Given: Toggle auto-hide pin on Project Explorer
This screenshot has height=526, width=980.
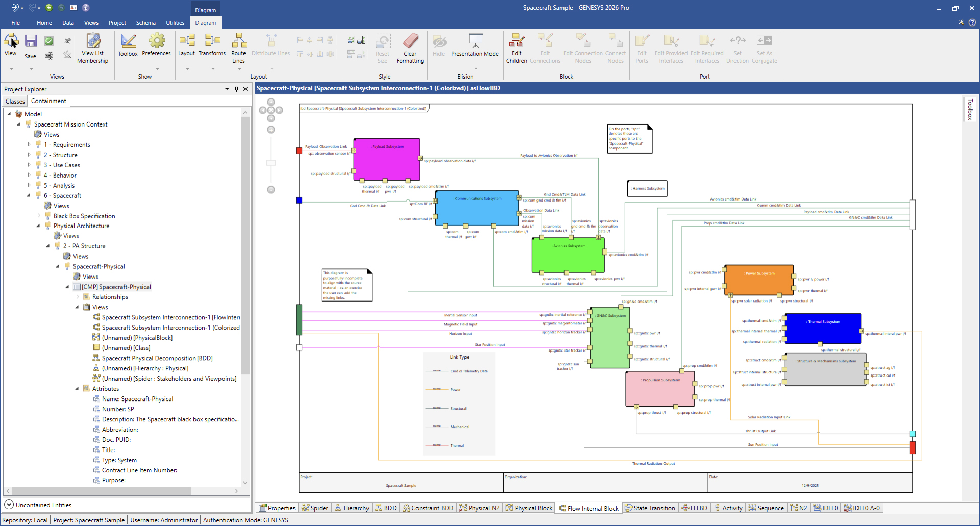Looking at the screenshot, I should click(236, 89).
